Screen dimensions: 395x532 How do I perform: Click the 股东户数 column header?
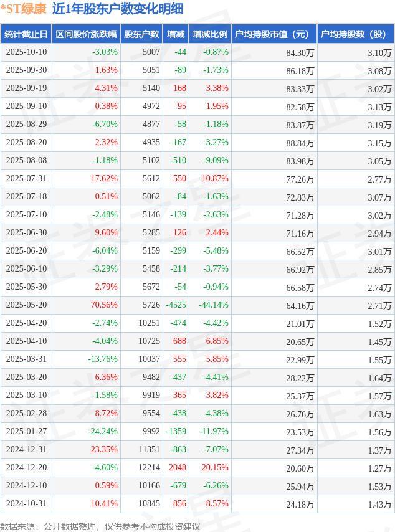141,34
